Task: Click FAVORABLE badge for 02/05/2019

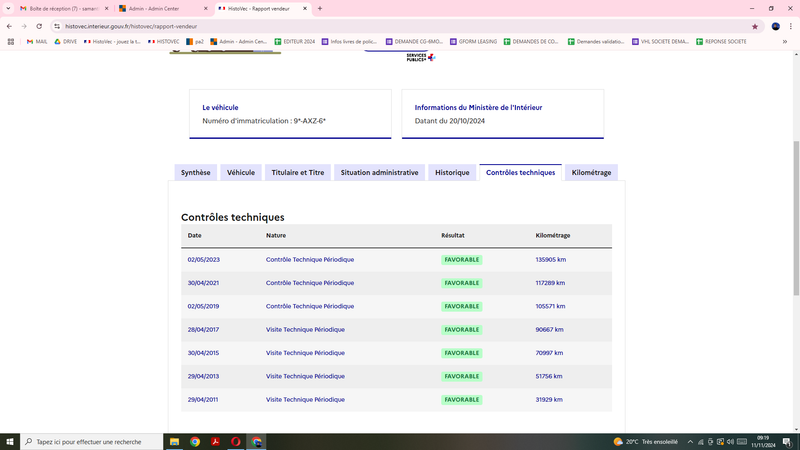Action: click(462, 306)
